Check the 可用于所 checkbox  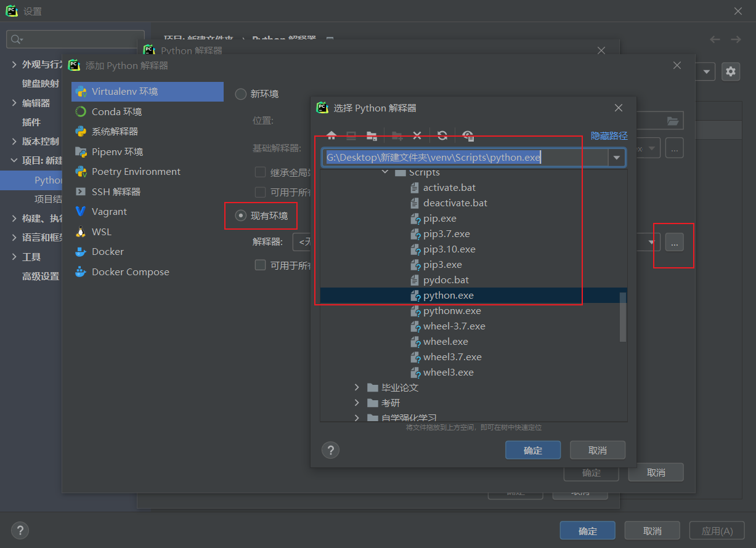click(x=260, y=191)
